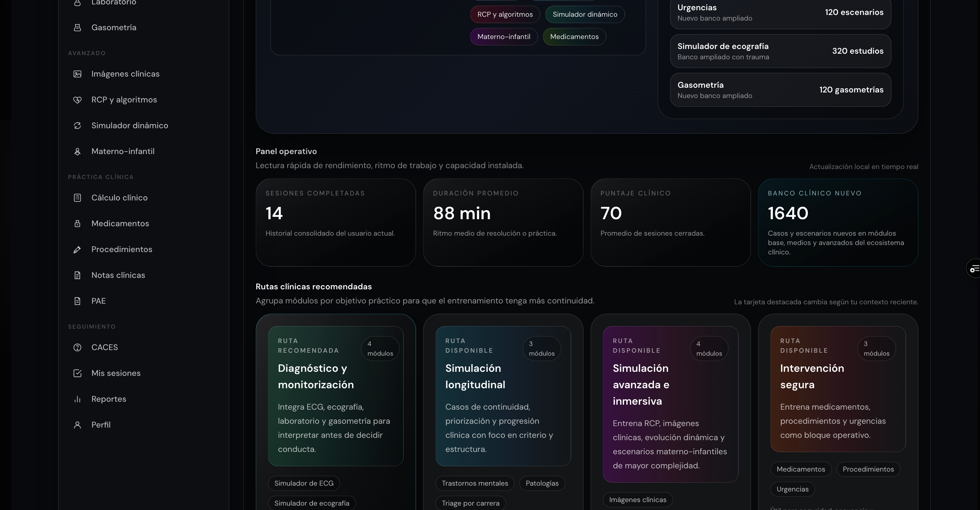Click the Imágenes clínicas picture icon
980x510 pixels.
point(77,74)
